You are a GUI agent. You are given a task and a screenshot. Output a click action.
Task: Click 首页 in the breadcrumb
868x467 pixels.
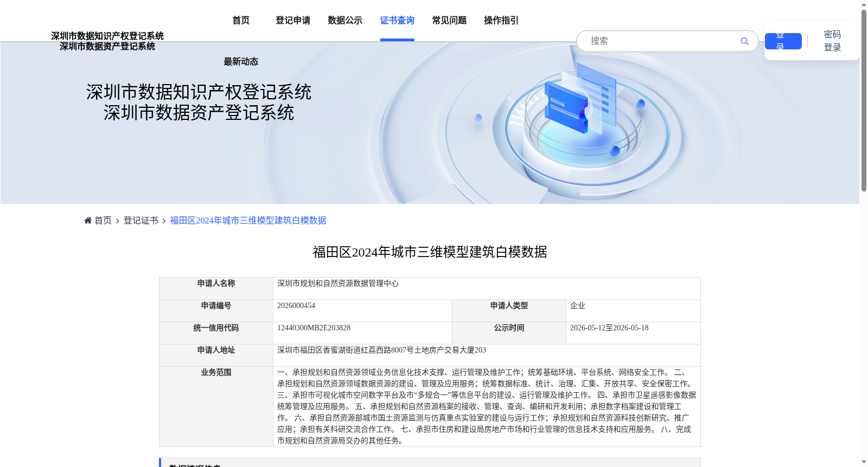point(103,220)
